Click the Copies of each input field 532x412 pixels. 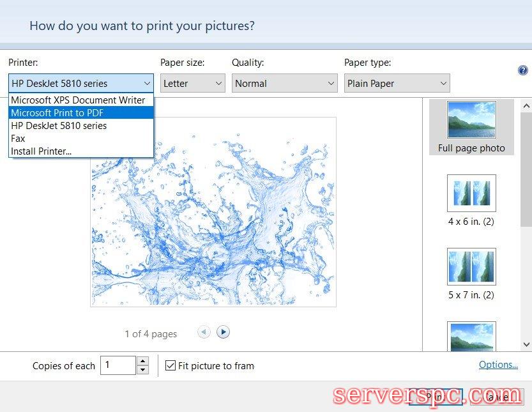118,365
